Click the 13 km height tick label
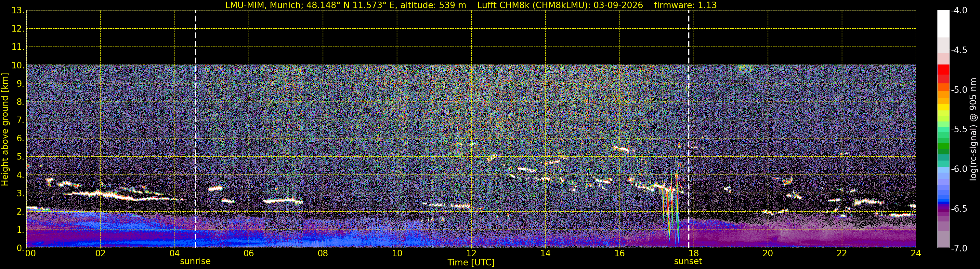This screenshot has height=269, width=980. point(17,11)
